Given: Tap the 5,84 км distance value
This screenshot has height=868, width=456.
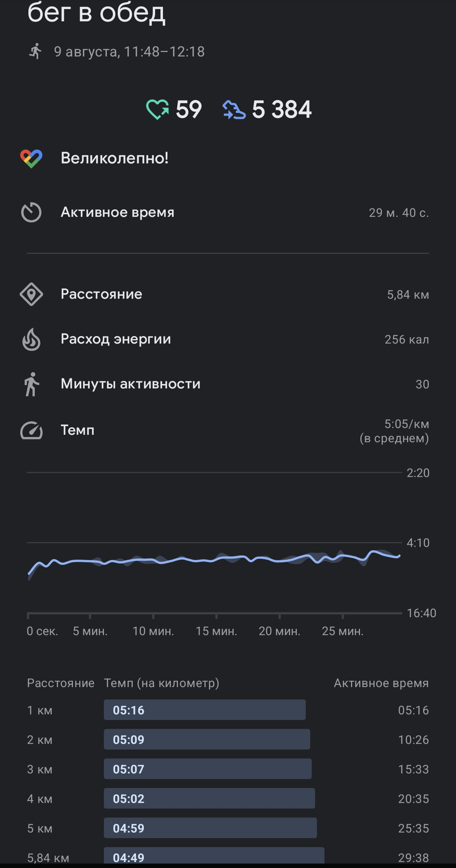Looking at the screenshot, I should 408,295.
